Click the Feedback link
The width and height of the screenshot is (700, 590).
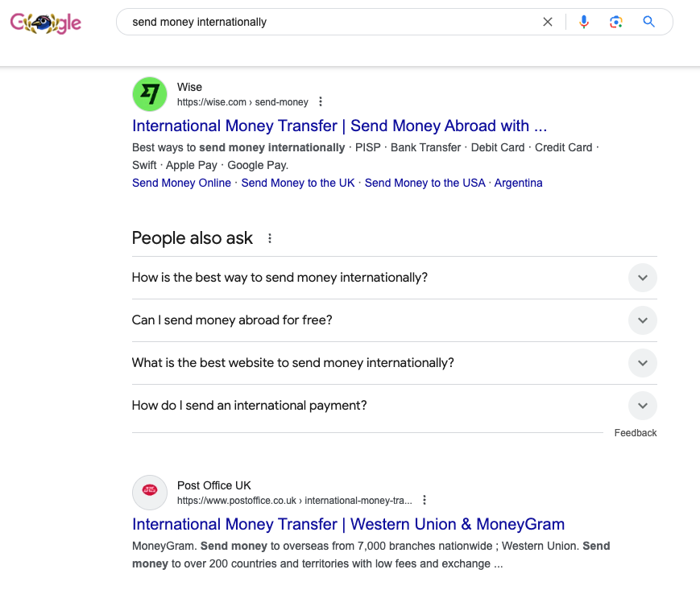(x=636, y=433)
